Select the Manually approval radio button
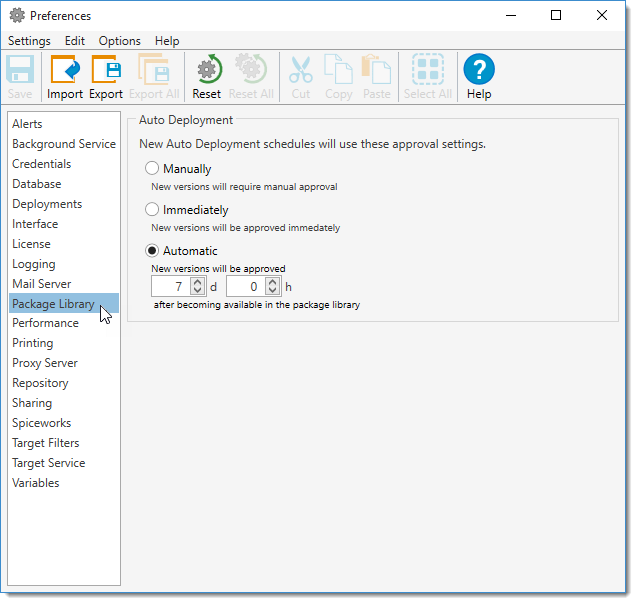Viewport: 637px width, 604px height. click(153, 169)
